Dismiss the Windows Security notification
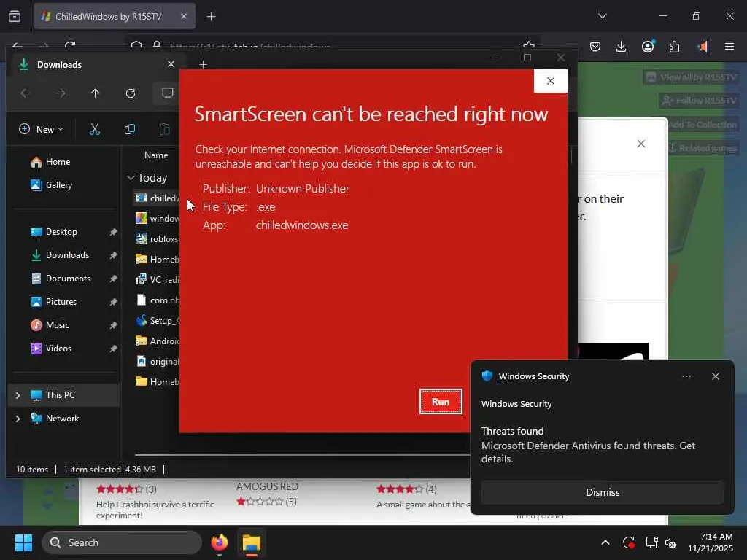The image size is (747, 560). [602, 492]
